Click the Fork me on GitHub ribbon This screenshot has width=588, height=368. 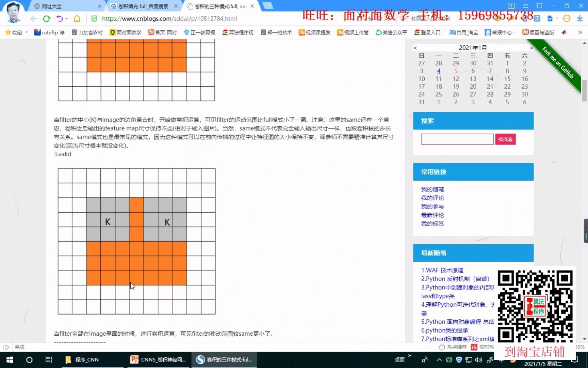pos(558,63)
